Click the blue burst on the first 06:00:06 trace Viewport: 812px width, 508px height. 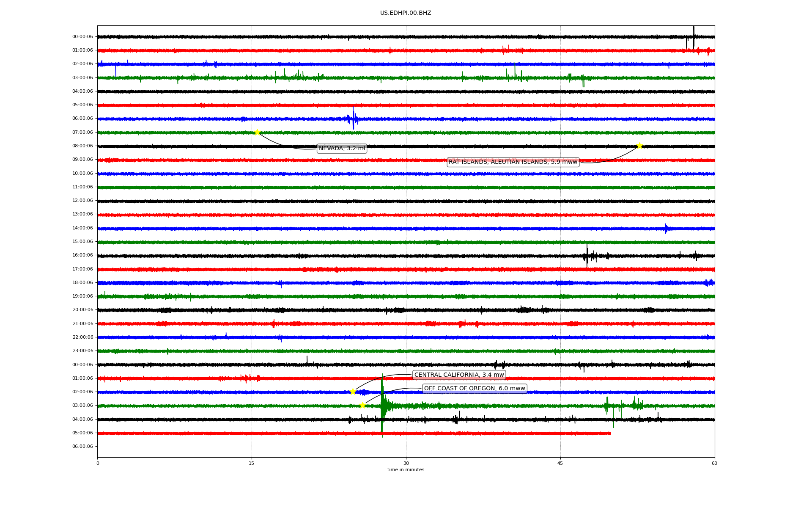(x=353, y=119)
